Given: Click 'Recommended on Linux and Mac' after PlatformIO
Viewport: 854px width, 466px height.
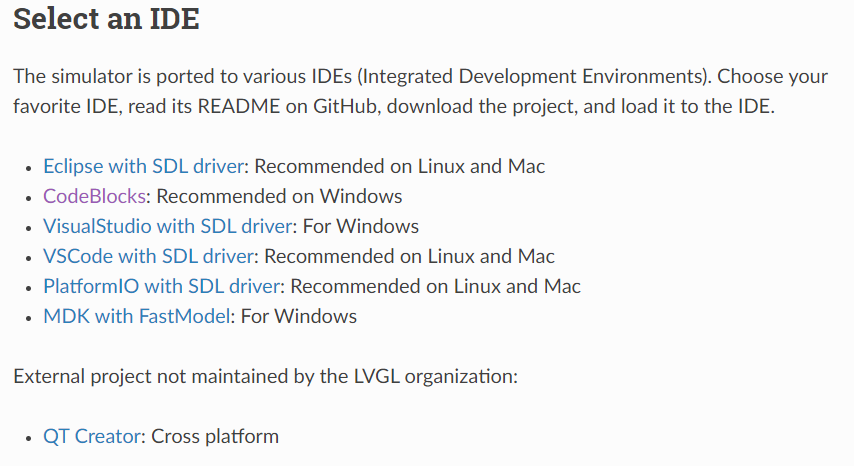Looking at the screenshot, I should 435,286.
